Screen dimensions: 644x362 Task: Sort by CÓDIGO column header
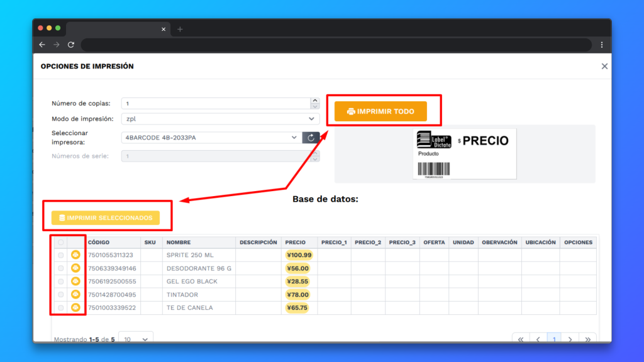tap(99, 242)
